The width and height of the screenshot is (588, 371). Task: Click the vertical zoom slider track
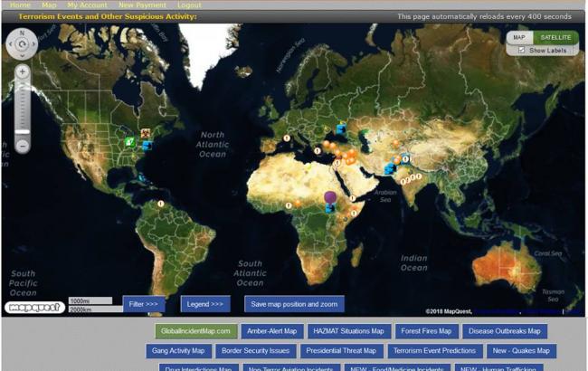click(x=23, y=109)
